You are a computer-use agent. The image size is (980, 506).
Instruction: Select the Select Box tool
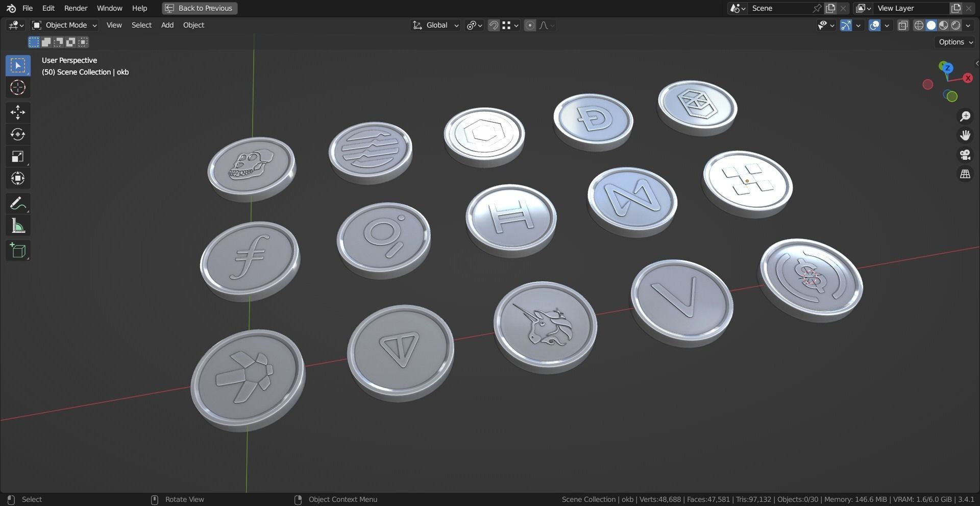[x=18, y=65]
